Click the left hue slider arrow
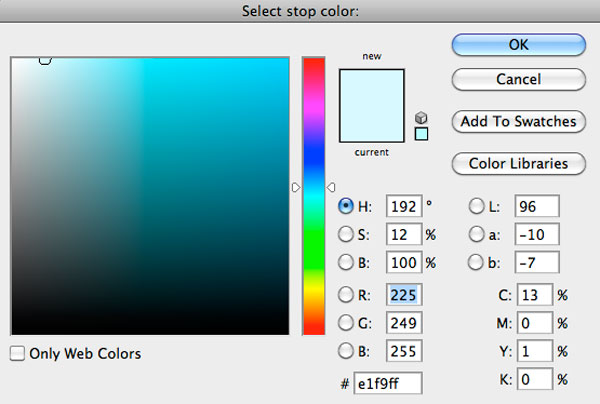 [296, 187]
